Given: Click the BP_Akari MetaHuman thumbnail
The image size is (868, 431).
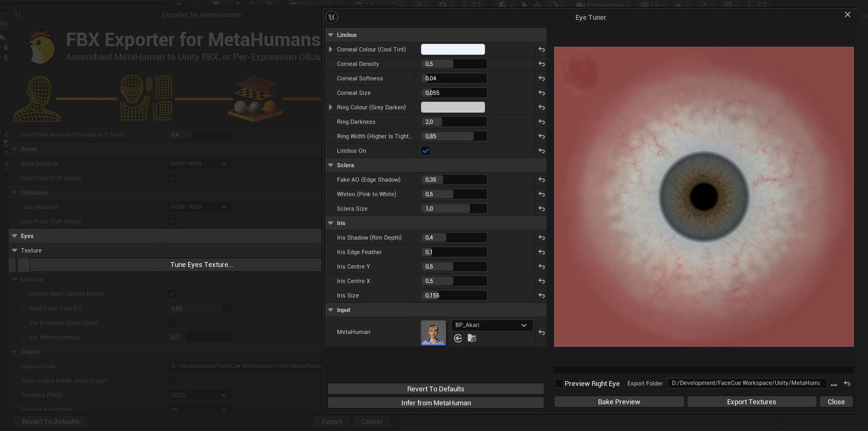Looking at the screenshot, I should pos(433,332).
